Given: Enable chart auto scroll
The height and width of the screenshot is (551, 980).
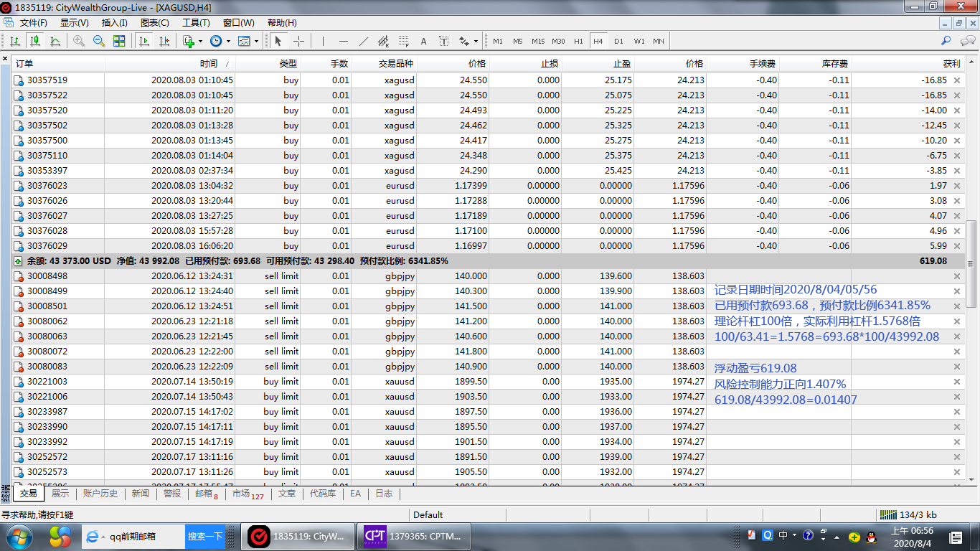Looking at the screenshot, I should click(143, 41).
